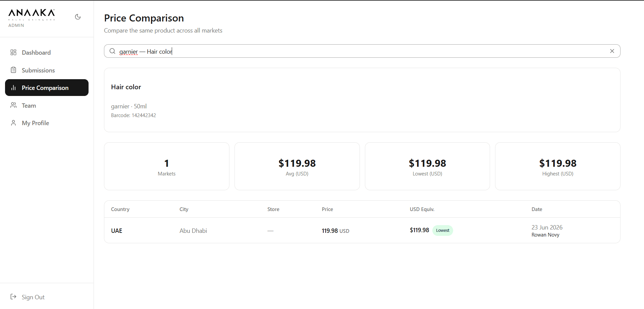Screen dimensions: 644x309
Task: Click the Highest (USD) card
Action: (x=558, y=166)
